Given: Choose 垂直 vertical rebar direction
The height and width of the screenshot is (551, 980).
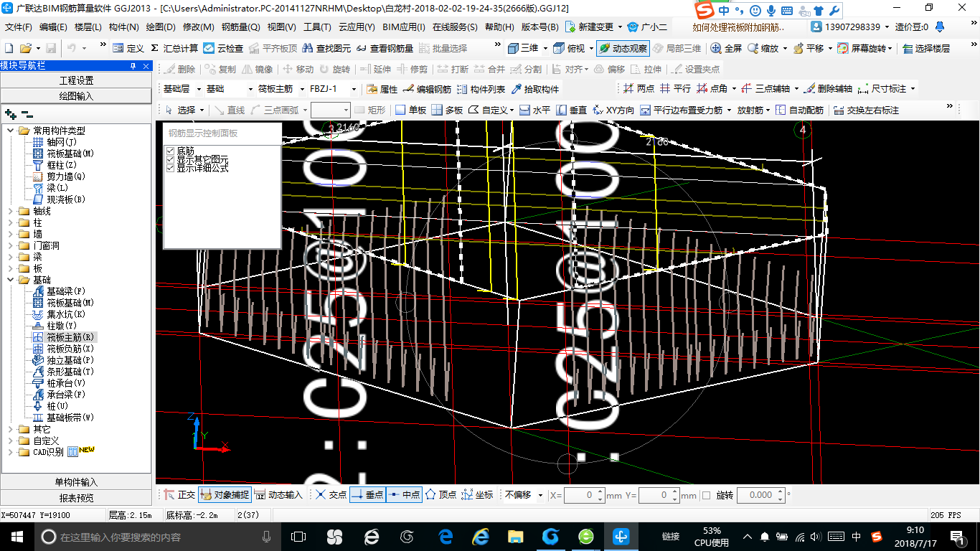Looking at the screenshot, I should pos(571,110).
